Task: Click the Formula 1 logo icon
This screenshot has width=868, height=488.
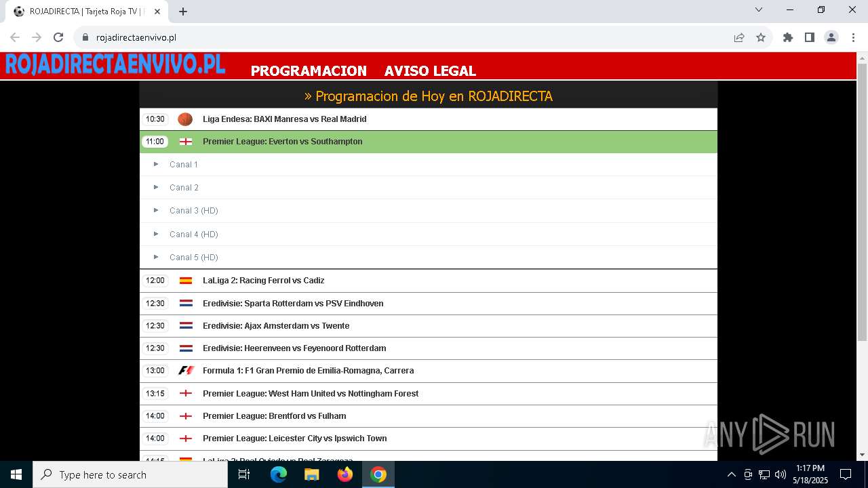Action: point(186,371)
